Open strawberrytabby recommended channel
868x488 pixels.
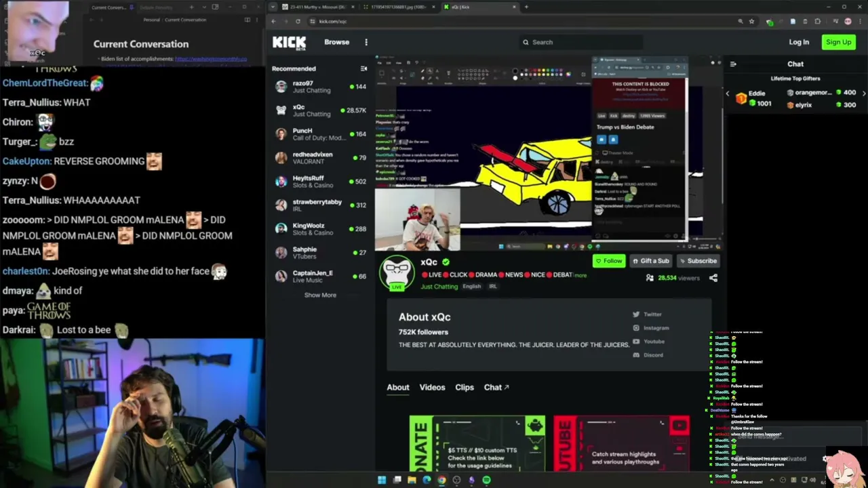tap(321, 205)
